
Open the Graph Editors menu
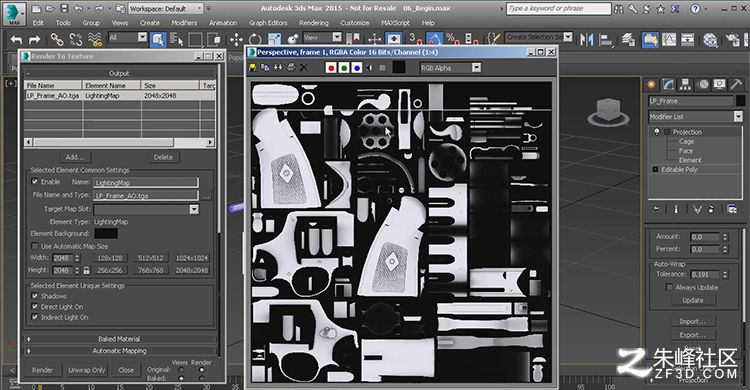[x=268, y=23]
